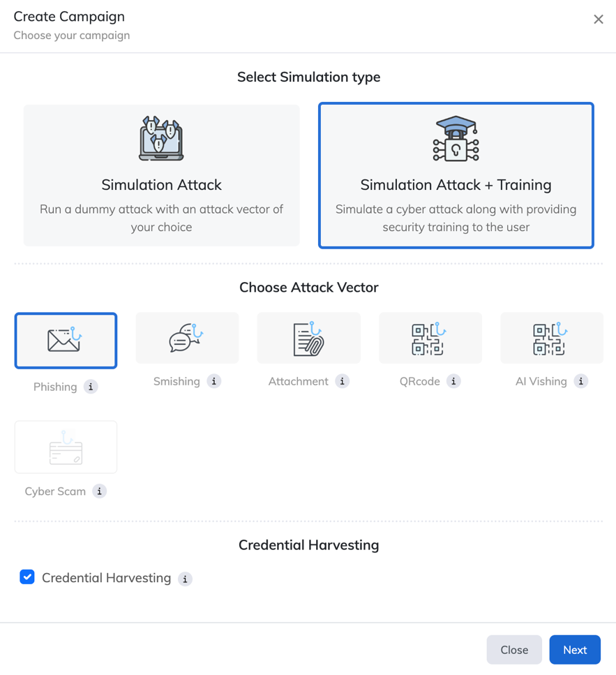Viewport: 616px width, 675px height.
Task: Choose the AI Vishing tile
Action: click(x=552, y=338)
